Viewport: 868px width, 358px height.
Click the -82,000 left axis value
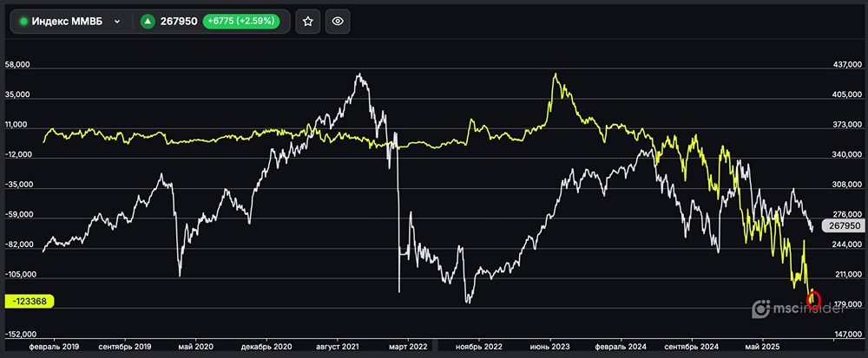point(19,244)
